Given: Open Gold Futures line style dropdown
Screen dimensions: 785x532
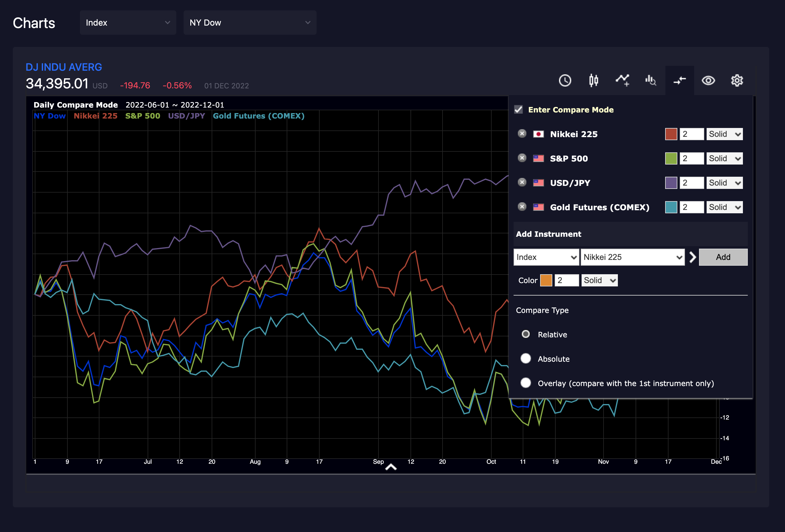Looking at the screenshot, I should click(725, 207).
